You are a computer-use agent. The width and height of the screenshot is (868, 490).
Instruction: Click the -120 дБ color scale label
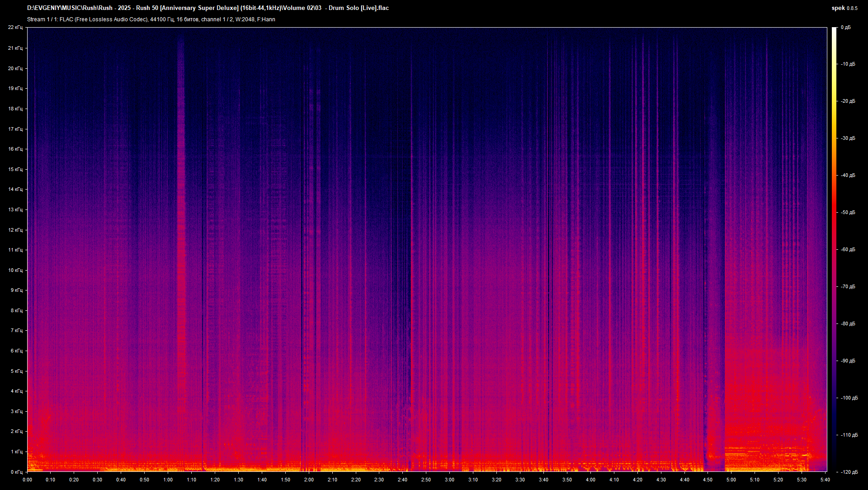849,472
